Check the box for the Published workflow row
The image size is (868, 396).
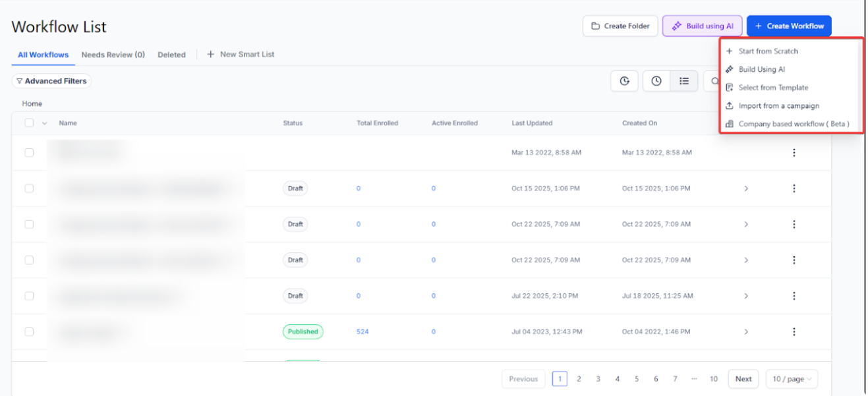[29, 331]
